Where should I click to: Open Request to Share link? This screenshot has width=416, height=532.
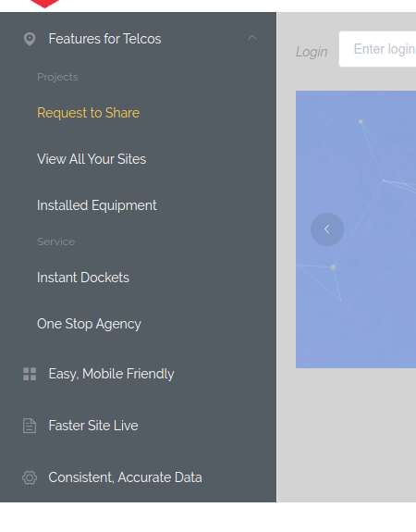click(x=88, y=113)
